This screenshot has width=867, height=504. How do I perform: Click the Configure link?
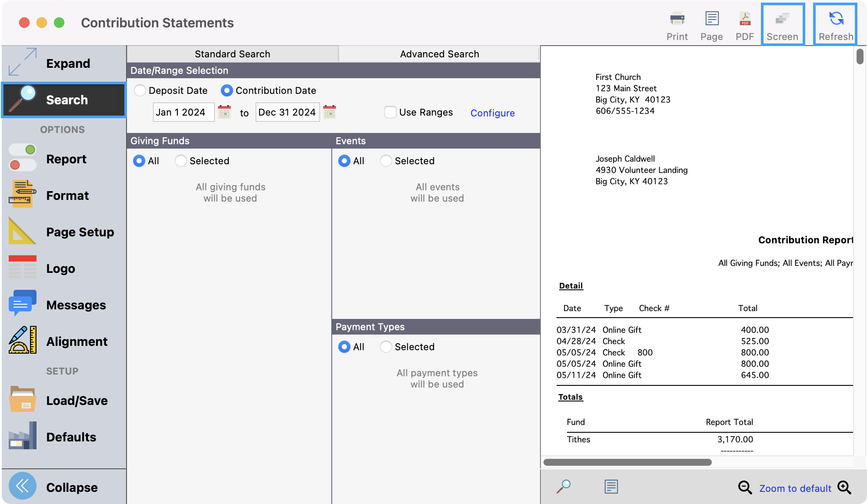(x=492, y=113)
